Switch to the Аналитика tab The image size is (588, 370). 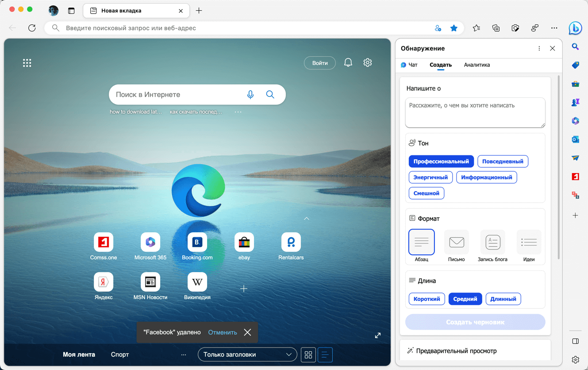(477, 65)
